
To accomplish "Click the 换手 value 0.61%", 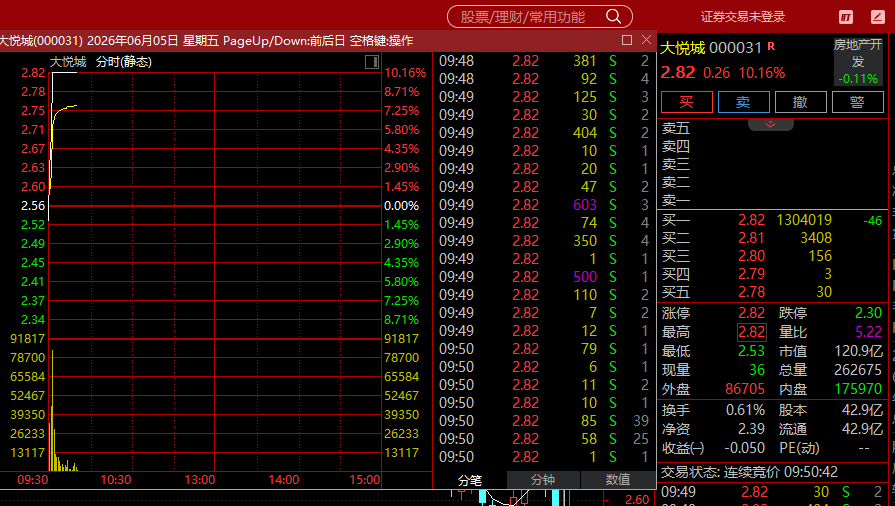I will (745, 410).
